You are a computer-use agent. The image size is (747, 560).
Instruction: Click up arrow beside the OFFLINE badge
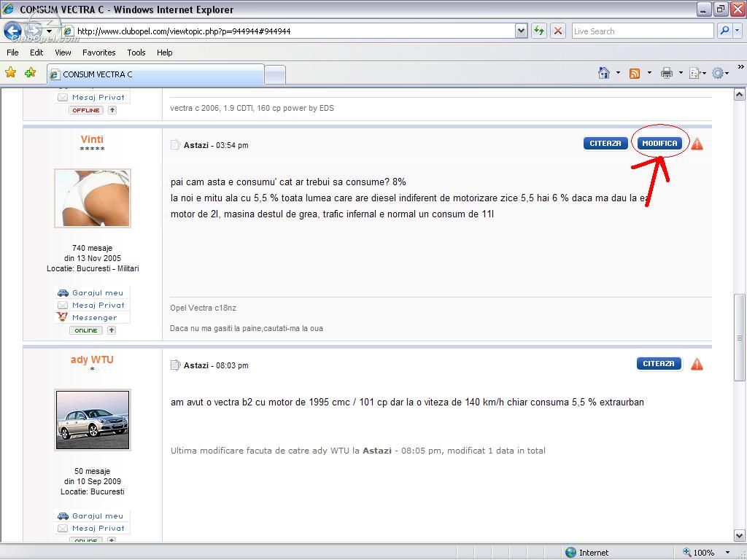point(112,110)
